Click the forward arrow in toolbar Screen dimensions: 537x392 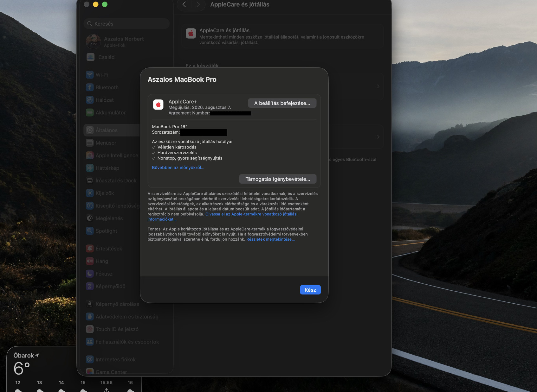coord(198,4)
